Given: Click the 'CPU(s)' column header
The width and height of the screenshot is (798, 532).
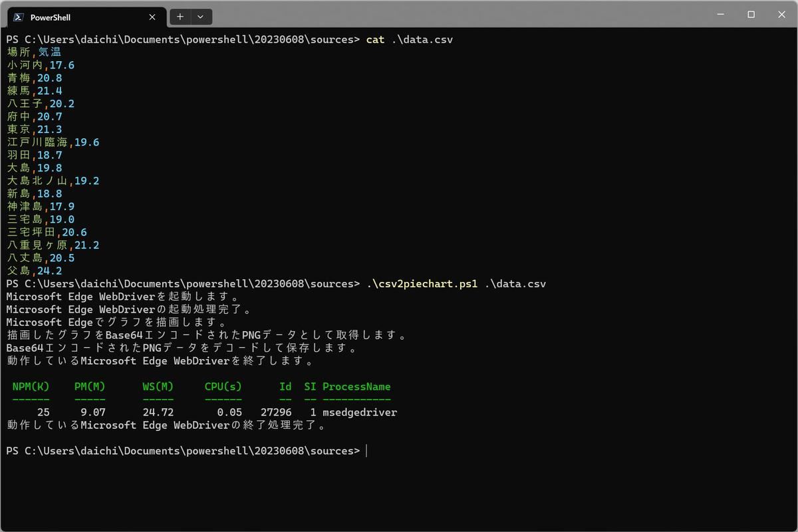Looking at the screenshot, I should pos(223,386).
